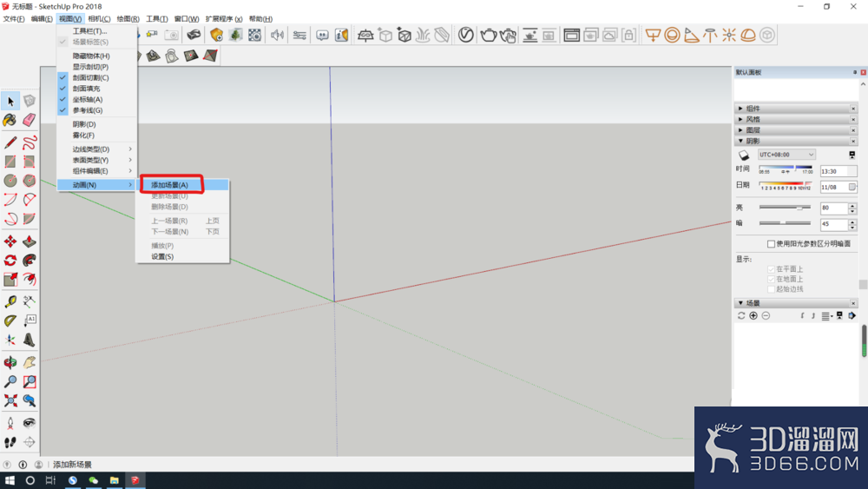The image size is (868, 489).
Task: Open the 窗口(W) menu
Action: coord(187,19)
